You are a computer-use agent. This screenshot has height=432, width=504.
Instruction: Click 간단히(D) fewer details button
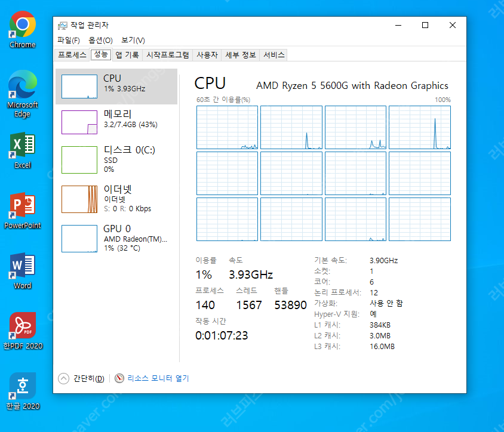pos(89,378)
